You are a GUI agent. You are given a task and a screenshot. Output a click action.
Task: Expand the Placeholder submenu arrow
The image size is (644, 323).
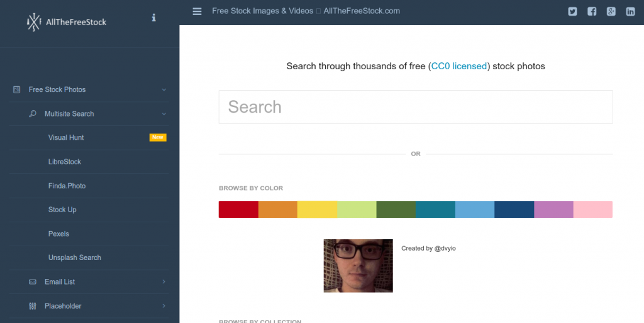coord(164,306)
